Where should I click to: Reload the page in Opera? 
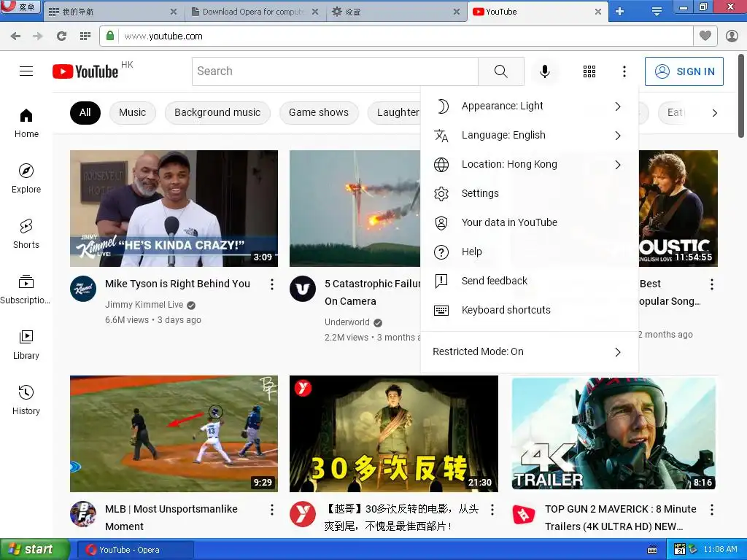pyautogui.click(x=61, y=36)
